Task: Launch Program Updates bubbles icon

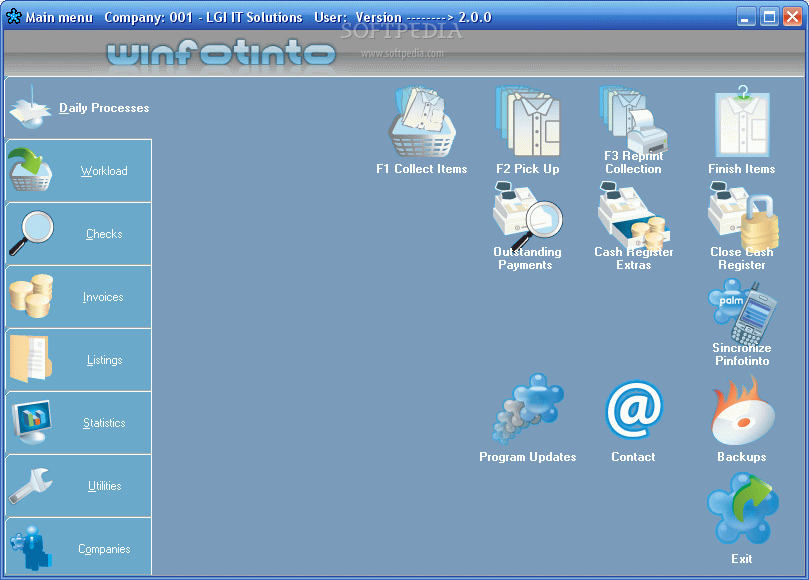Action: point(527,410)
